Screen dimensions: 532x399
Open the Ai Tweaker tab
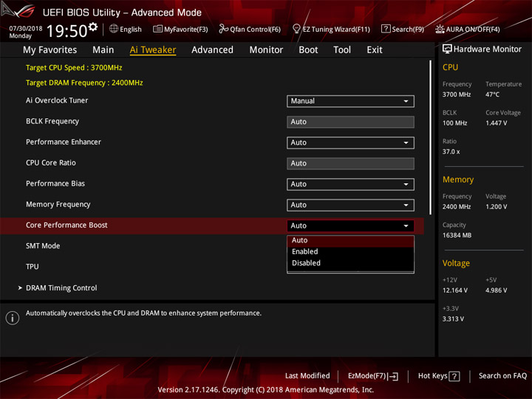(153, 50)
